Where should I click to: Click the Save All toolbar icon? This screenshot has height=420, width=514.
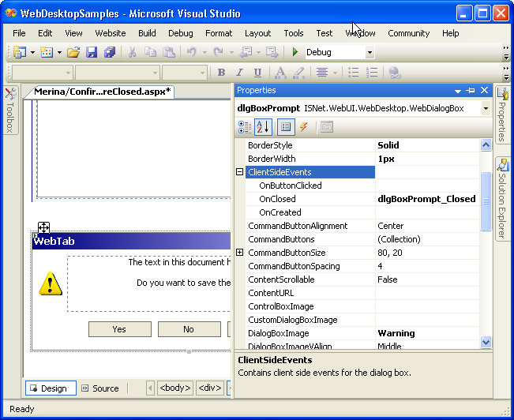tap(110, 52)
